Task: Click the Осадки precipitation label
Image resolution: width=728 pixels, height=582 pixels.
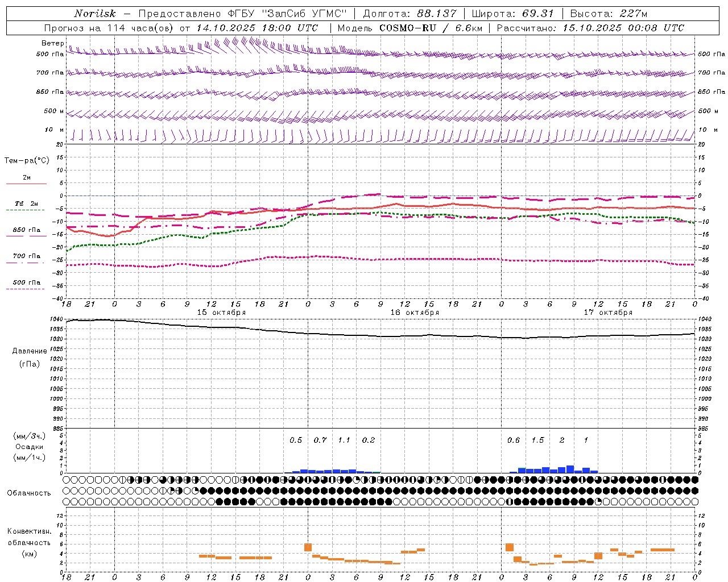Action: coord(30,447)
